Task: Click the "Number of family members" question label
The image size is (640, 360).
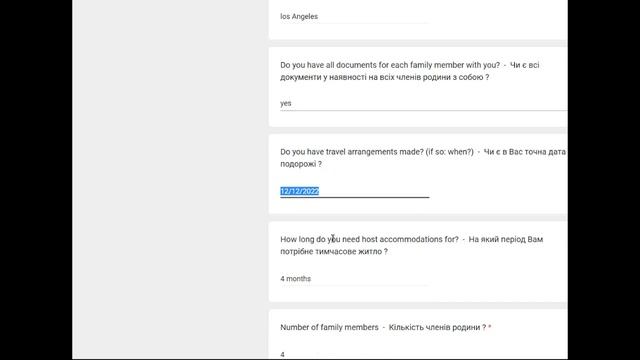Action: [x=329, y=327]
